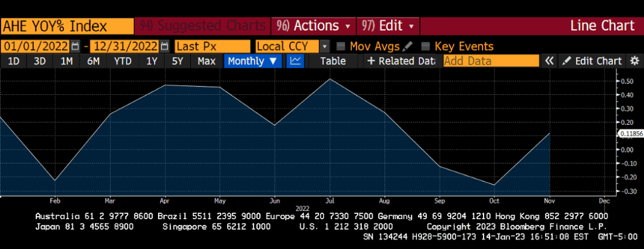This screenshot has height=249, width=644.
Task: Add Related Data with plus icon
Action: [x=401, y=61]
